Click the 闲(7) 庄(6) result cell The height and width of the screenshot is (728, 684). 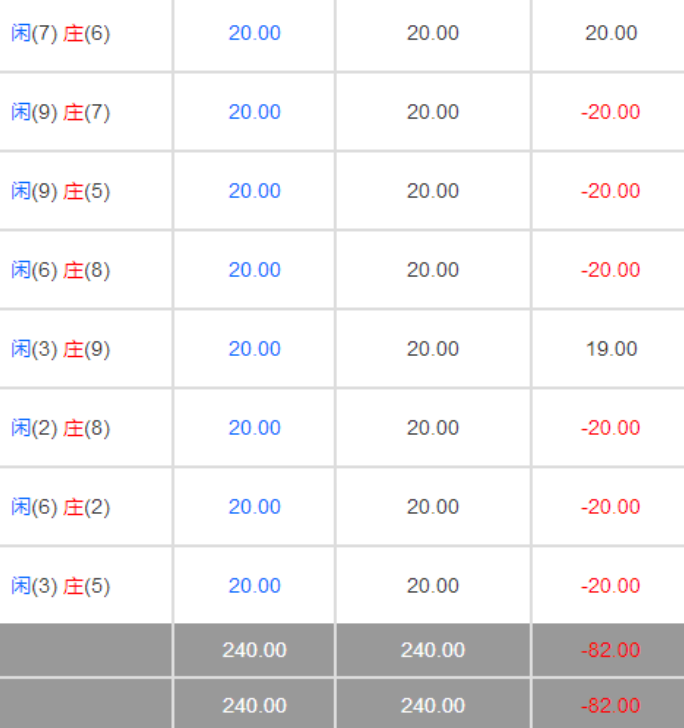coord(61,33)
